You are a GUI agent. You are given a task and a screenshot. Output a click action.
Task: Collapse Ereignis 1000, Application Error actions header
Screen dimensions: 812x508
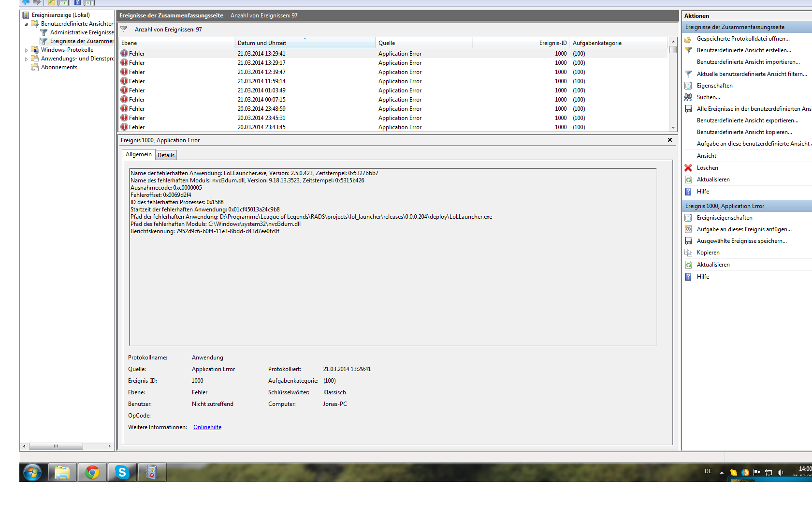point(747,206)
